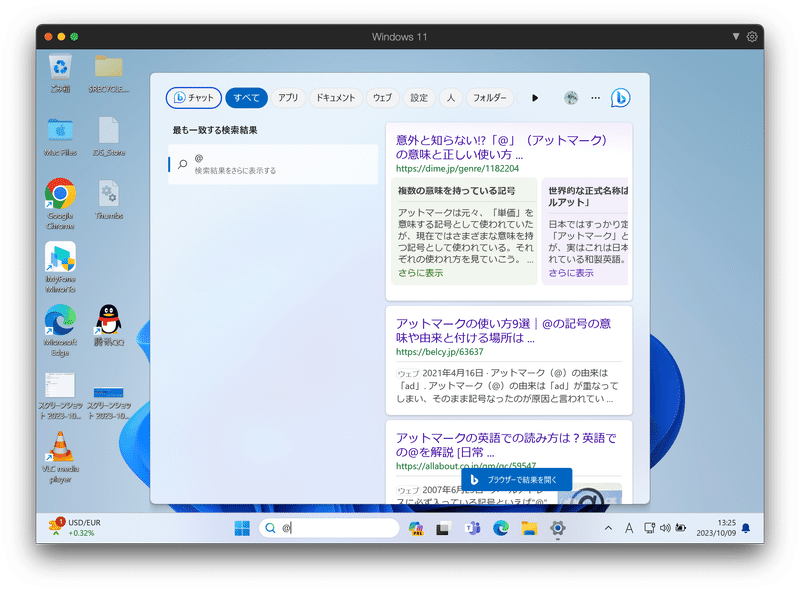The width and height of the screenshot is (800, 591).
Task: Open the notification bell icon
Action: click(x=746, y=528)
